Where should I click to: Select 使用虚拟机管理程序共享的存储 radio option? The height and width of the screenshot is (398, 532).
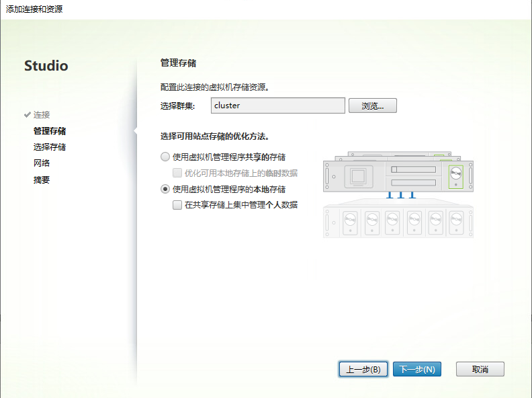point(165,157)
